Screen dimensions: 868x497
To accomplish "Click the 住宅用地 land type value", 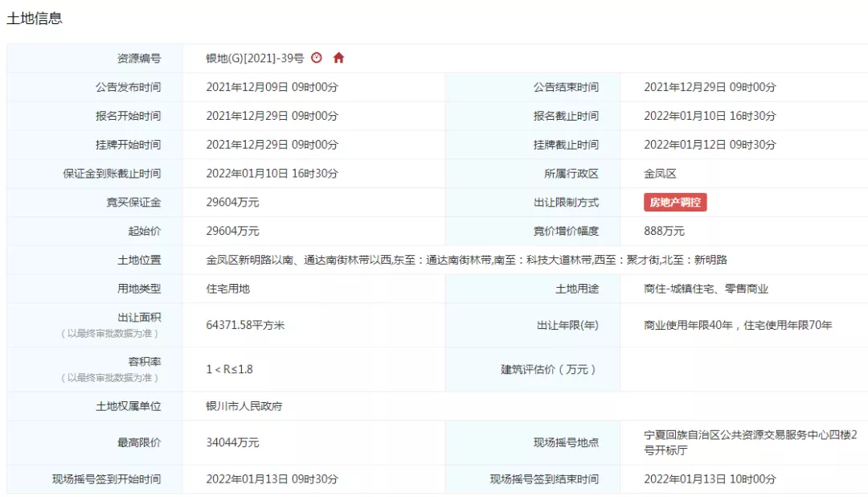I will click(228, 288).
